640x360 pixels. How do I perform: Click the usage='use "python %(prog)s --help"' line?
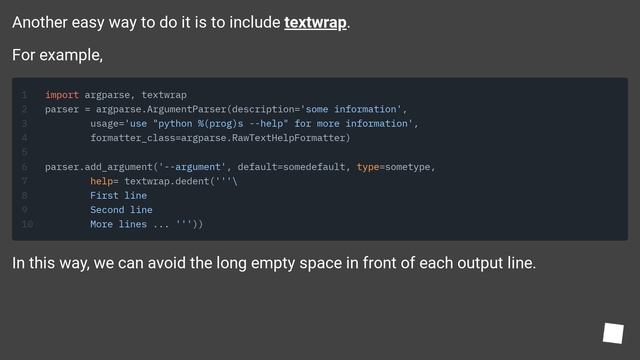254,124
